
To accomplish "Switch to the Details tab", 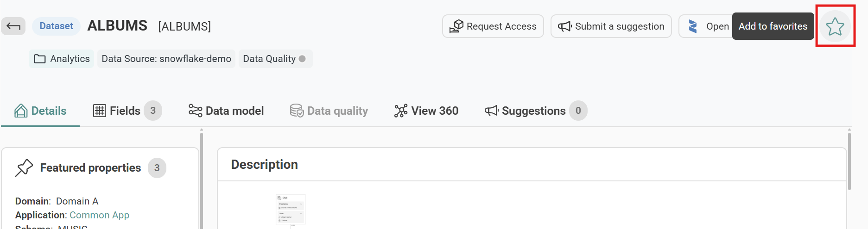I will pyautogui.click(x=41, y=111).
